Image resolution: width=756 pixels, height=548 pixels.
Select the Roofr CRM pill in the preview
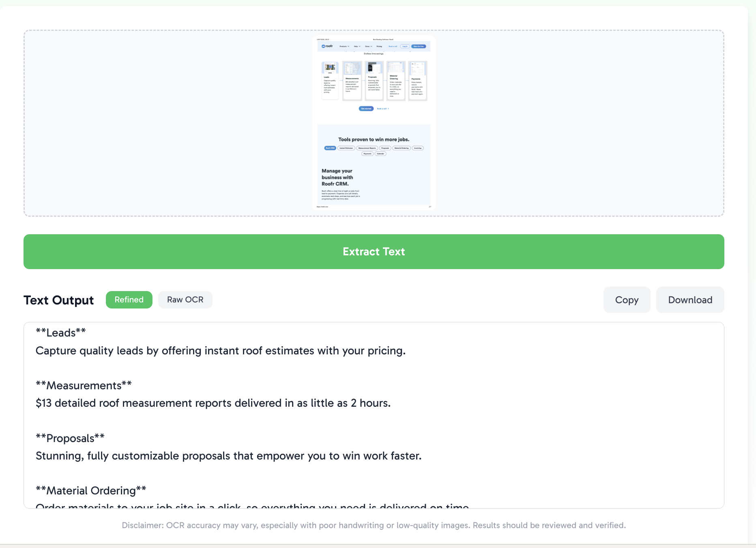pos(330,148)
